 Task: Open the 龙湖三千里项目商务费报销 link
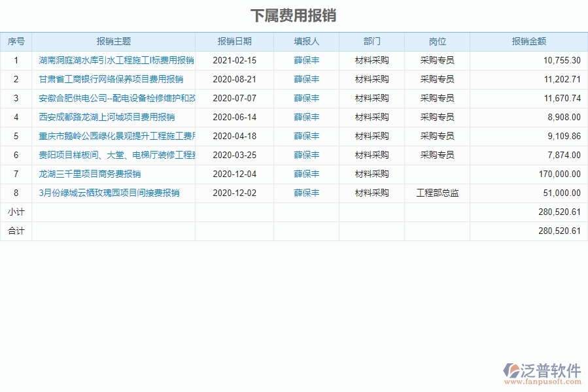click(92, 174)
